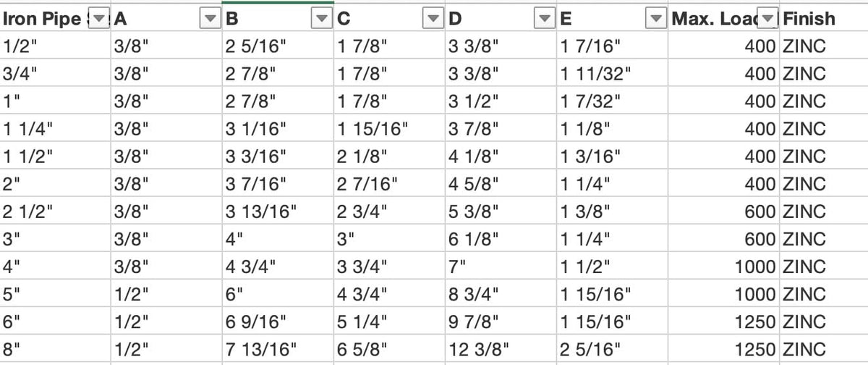Select the 1 1/4" iron pipe size cell

[55, 129]
